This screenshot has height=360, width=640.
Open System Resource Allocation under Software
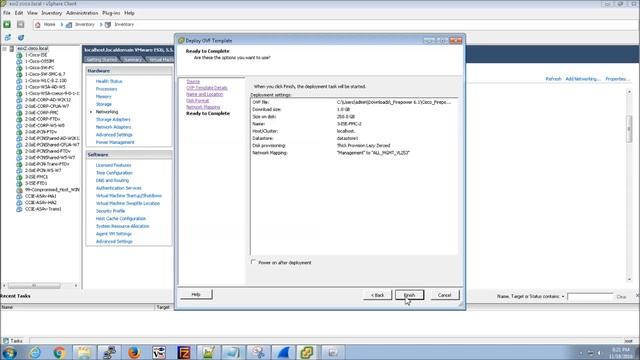[122, 227]
